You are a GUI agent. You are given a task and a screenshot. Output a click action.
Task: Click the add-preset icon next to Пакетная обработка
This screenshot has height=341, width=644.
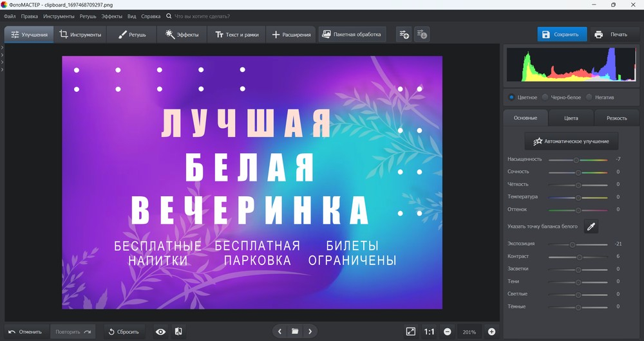(404, 35)
